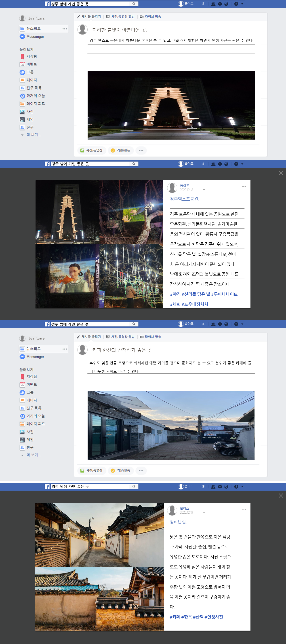Click the #루미나나이트 hashtag
Image resolution: width=286 pixels, height=644 pixels.
pos(224,294)
